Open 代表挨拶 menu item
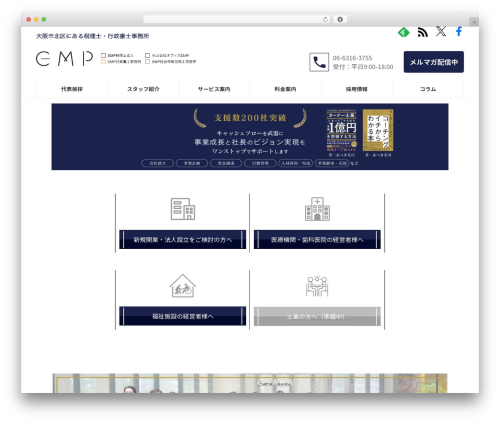Image resolution: width=500 pixels, height=423 pixels. [72, 89]
